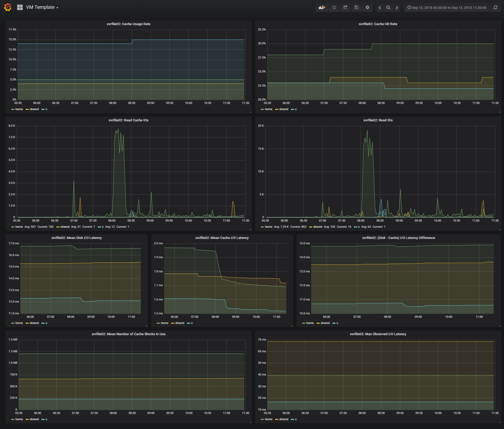504x429 pixels.
Task: Click resize handle of Read IOs panel
Action: pyautogui.click(x=500, y=230)
